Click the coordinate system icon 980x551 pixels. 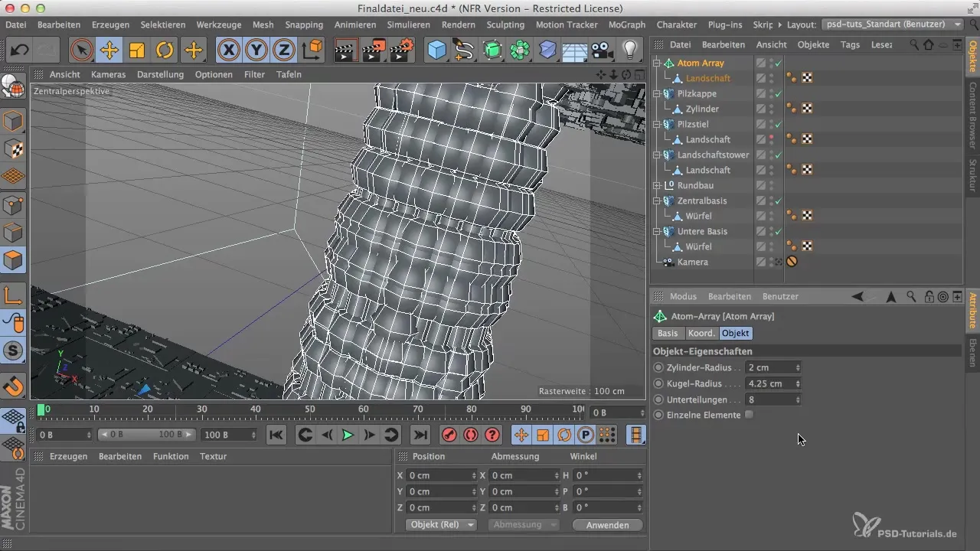312,51
